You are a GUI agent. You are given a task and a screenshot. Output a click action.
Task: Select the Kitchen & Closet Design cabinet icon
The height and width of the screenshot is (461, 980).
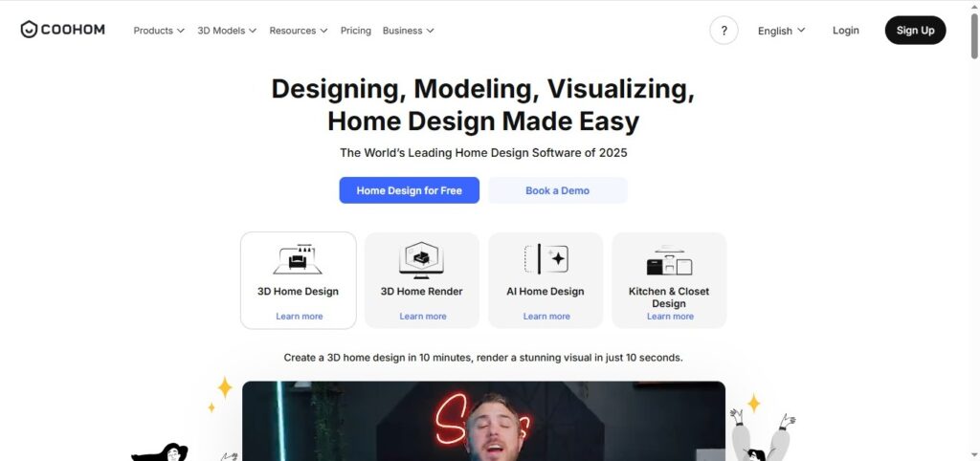coord(669,260)
